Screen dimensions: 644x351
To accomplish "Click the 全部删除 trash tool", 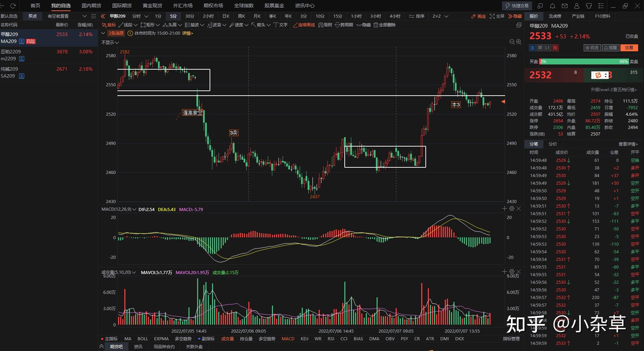I will click(x=385, y=25).
